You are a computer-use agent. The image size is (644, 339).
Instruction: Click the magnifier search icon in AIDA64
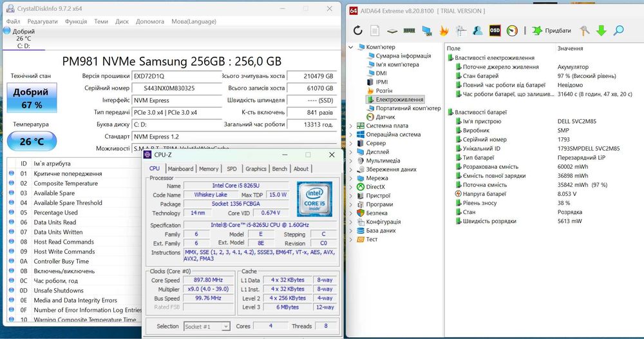point(618,30)
